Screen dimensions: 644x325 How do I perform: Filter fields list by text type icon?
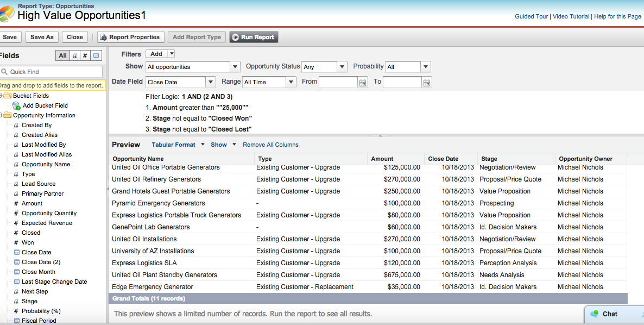[74, 55]
